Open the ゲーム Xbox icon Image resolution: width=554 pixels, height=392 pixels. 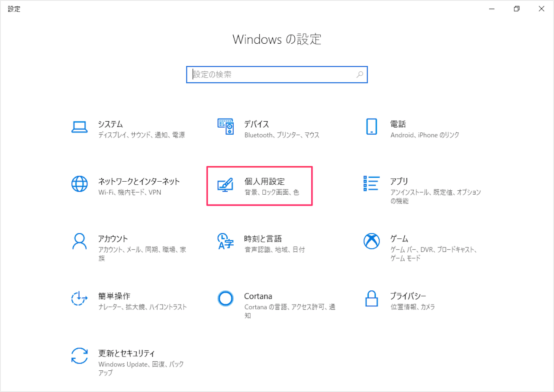(x=372, y=241)
